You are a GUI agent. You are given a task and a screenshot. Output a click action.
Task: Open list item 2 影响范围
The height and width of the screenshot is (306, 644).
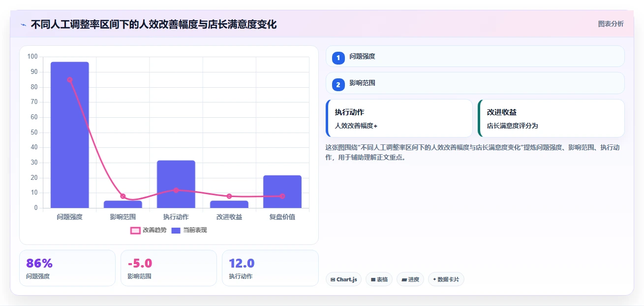point(475,83)
